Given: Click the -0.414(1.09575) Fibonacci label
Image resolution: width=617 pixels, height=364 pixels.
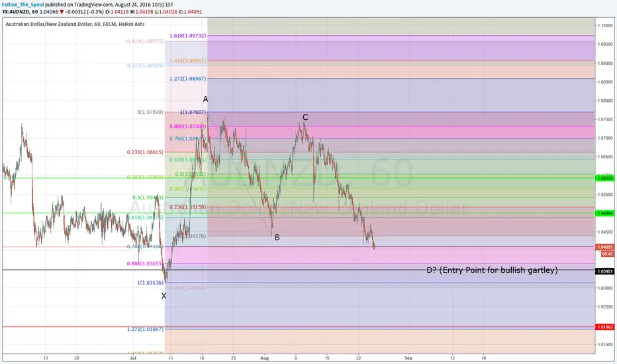Looking at the screenshot, I should point(144,41).
